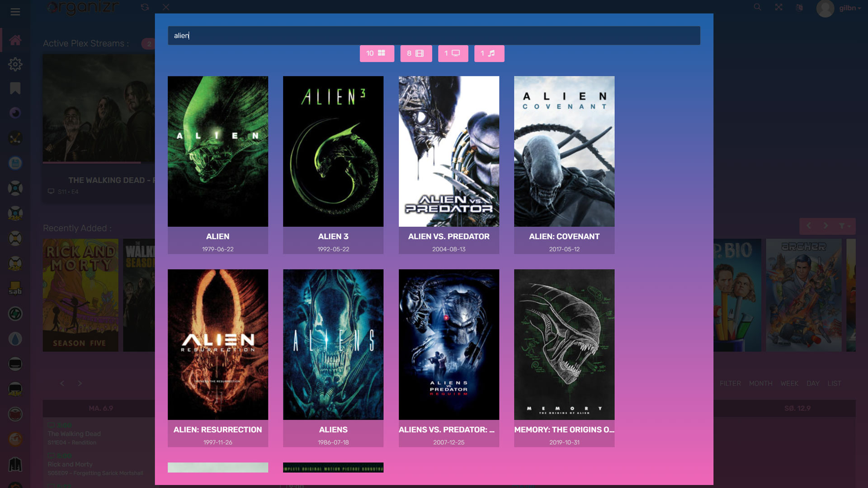Image resolution: width=868 pixels, height=488 pixels.
Task: Click the ALIENS title link
Action: point(333,430)
